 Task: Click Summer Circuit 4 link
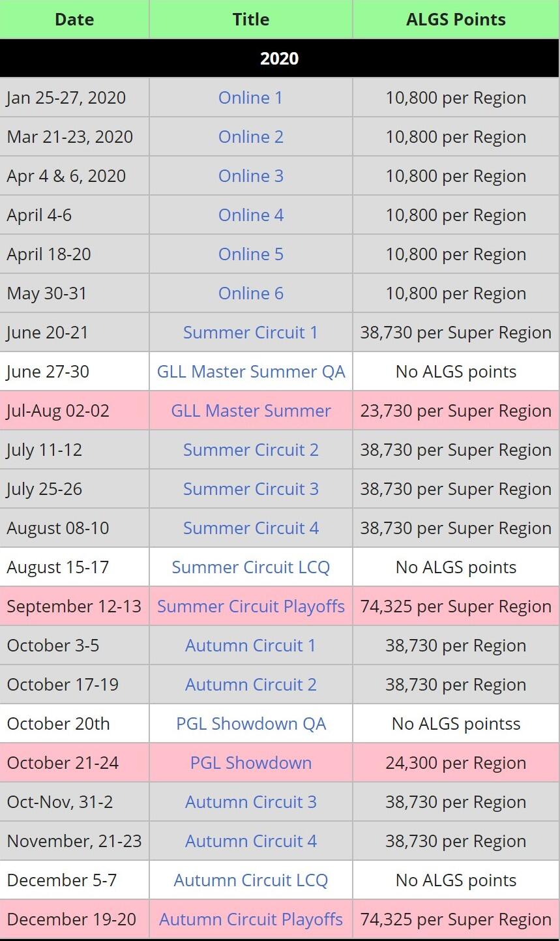pos(250,528)
